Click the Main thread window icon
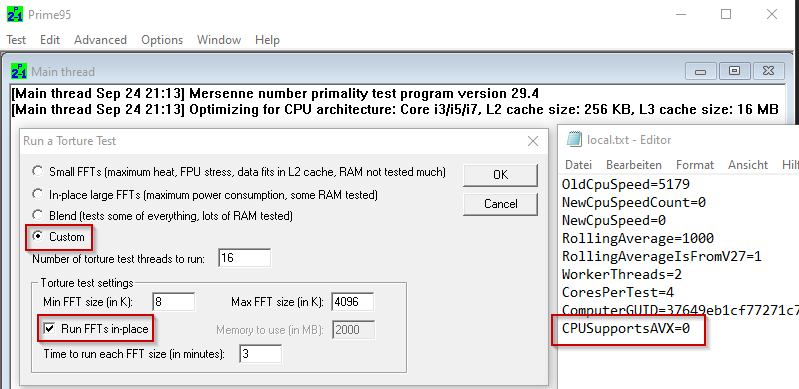 point(19,71)
